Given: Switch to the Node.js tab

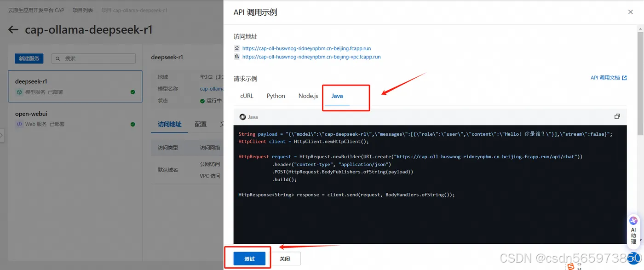Looking at the screenshot, I should click(x=308, y=96).
